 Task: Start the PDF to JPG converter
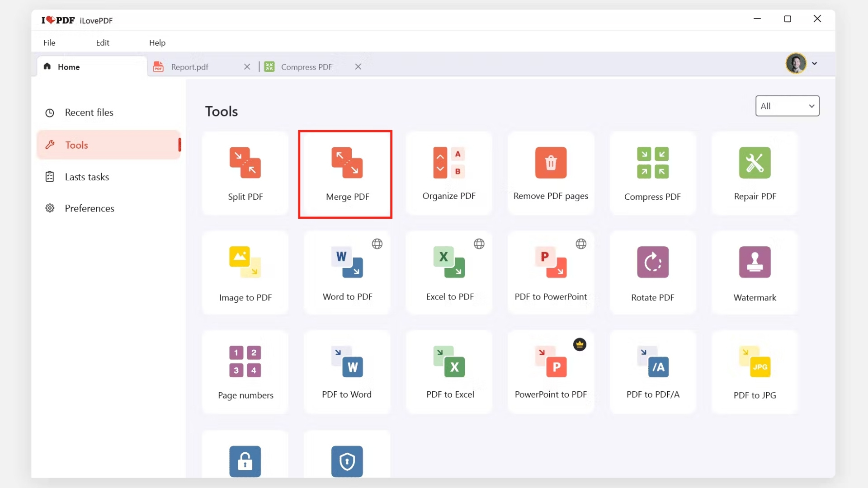(x=755, y=372)
